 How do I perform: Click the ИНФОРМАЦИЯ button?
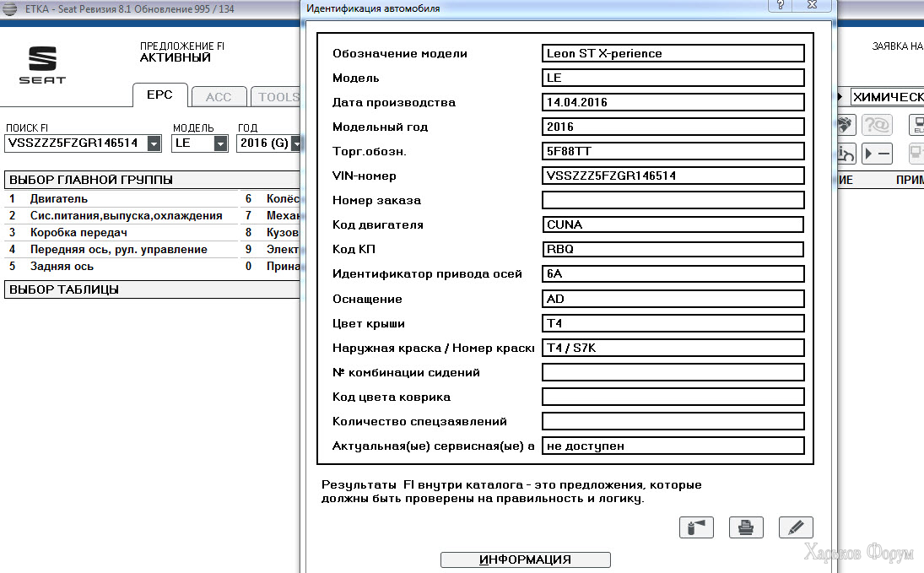point(525,559)
